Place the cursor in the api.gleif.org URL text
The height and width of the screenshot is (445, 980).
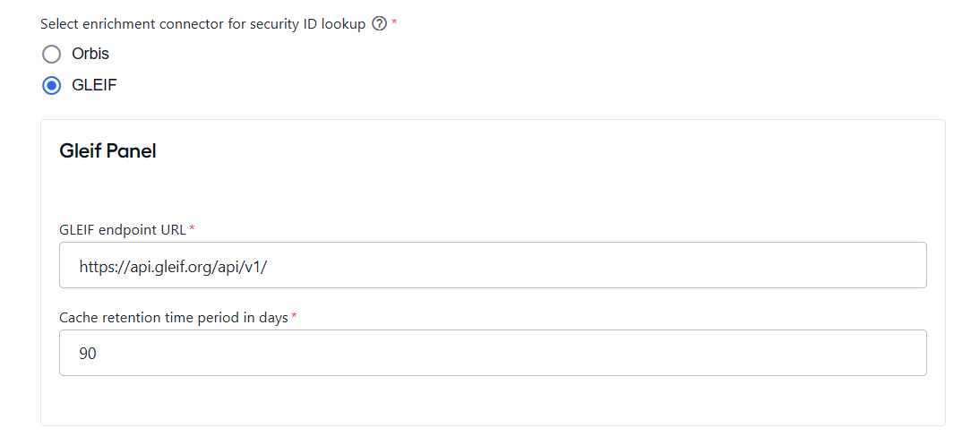click(x=173, y=266)
